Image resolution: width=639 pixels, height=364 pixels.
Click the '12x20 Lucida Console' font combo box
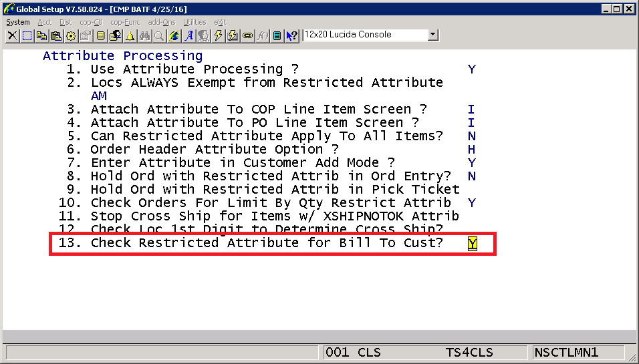point(364,35)
